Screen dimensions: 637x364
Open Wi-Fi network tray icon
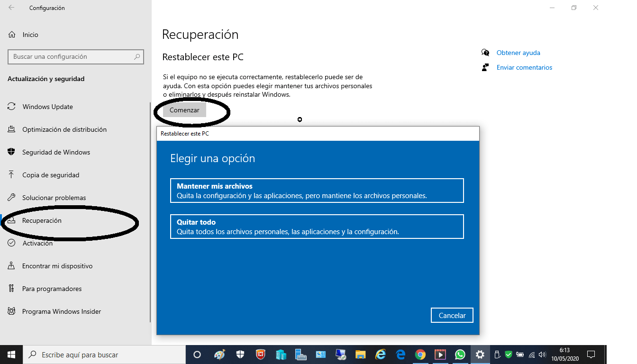[532, 355]
